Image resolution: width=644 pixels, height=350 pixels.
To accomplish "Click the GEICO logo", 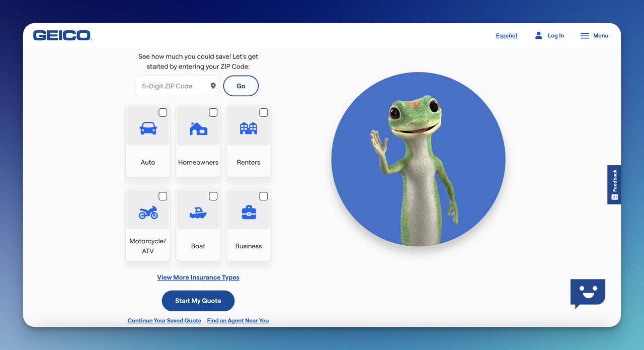I will (x=62, y=35).
